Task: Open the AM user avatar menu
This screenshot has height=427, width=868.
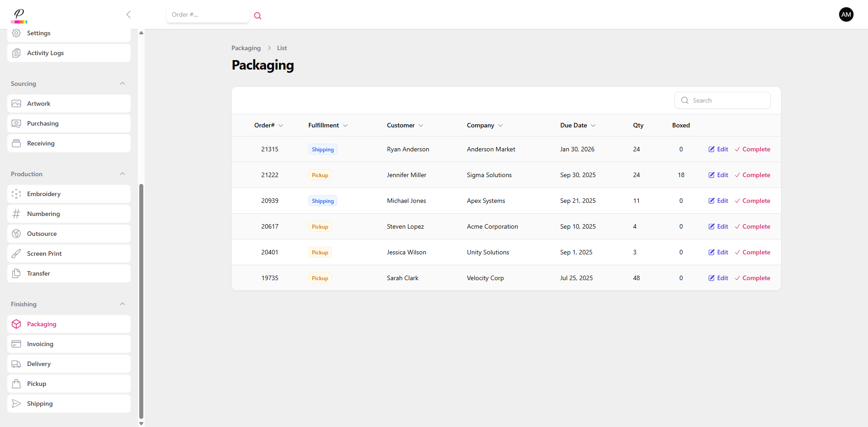Action: (846, 14)
